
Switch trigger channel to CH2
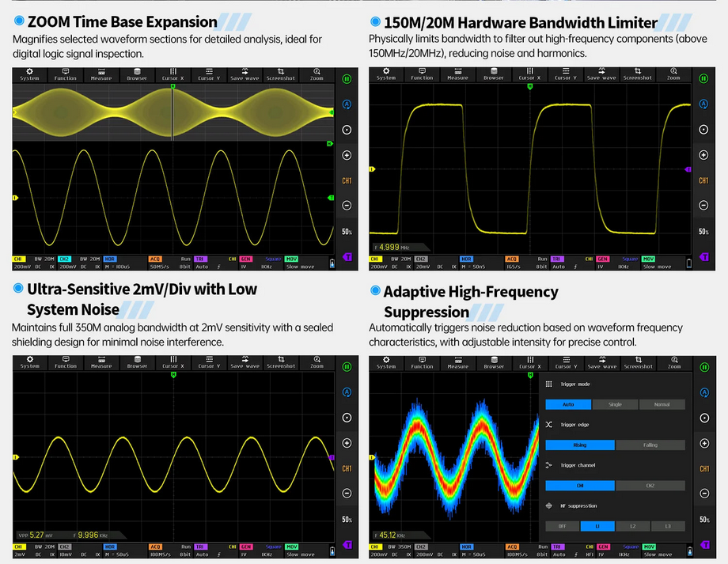pyautogui.click(x=650, y=486)
